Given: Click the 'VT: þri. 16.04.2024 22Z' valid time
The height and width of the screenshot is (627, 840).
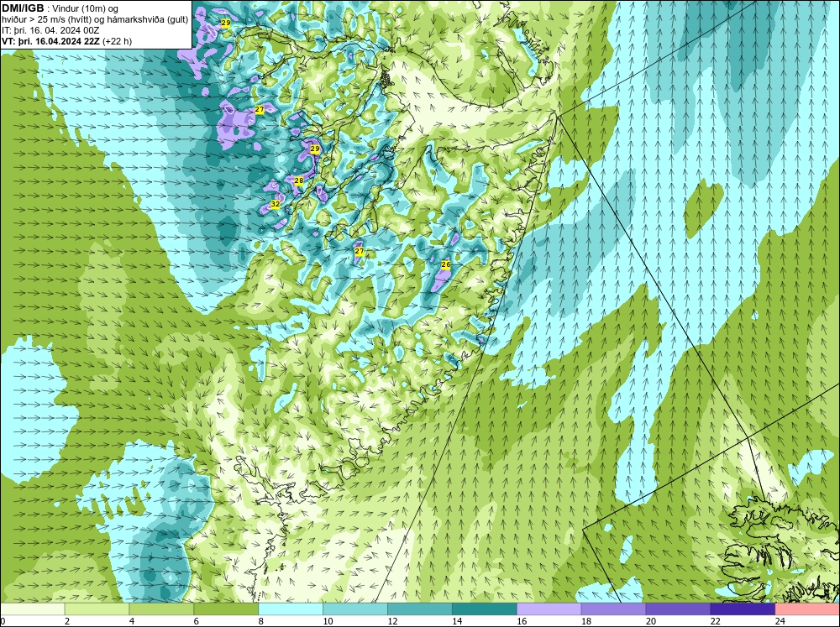Looking at the screenshot, I should [50, 41].
